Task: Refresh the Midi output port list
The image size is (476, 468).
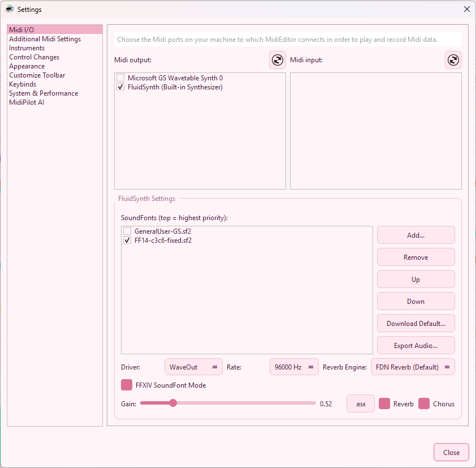Action: 277,59
